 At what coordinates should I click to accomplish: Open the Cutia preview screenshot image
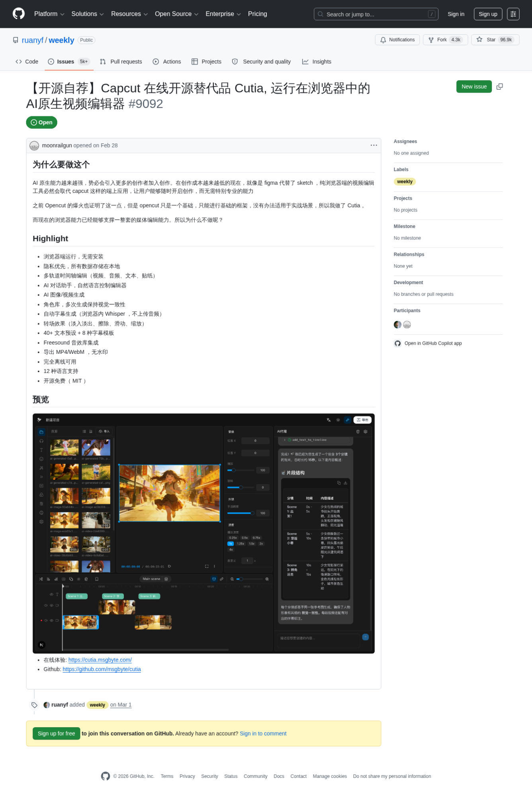pyautogui.click(x=203, y=534)
